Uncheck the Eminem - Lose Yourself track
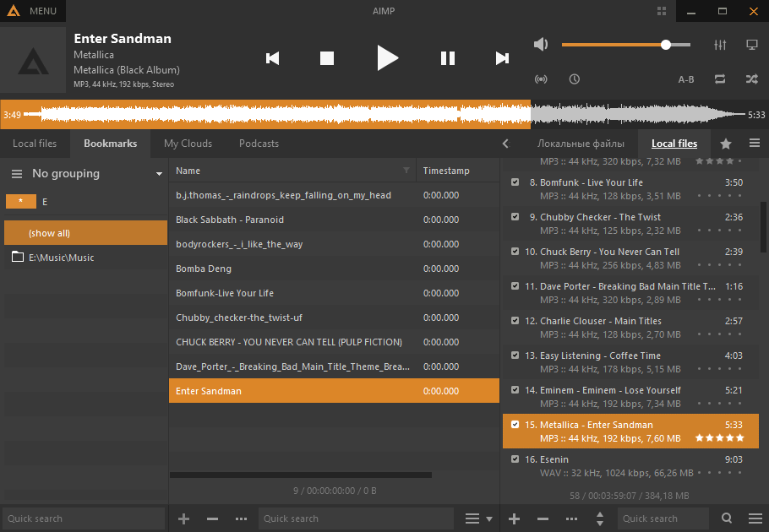Image resolution: width=769 pixels, height=532 pixels. tap(515, 390)
